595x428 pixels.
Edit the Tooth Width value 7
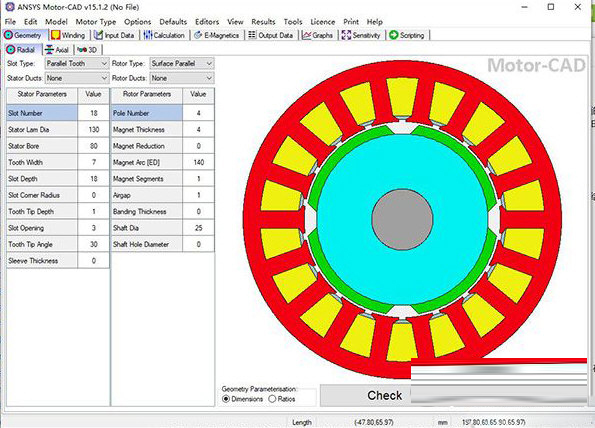click(93, 162)
